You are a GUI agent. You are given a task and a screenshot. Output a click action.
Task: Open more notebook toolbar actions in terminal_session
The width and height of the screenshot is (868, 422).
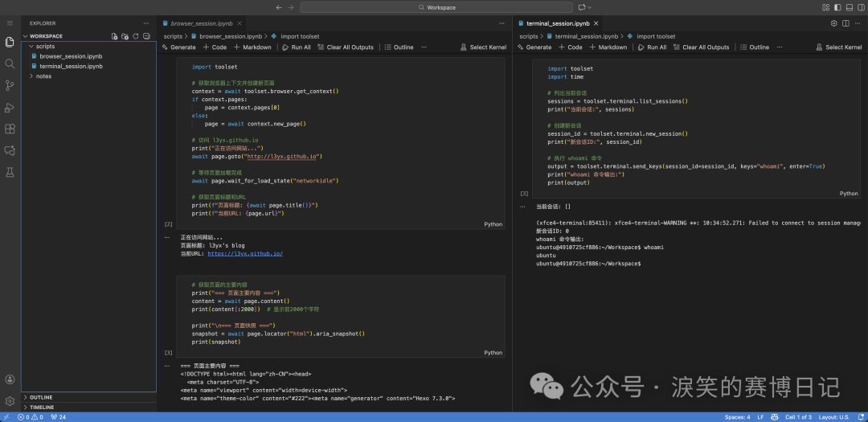click(780, 47)
